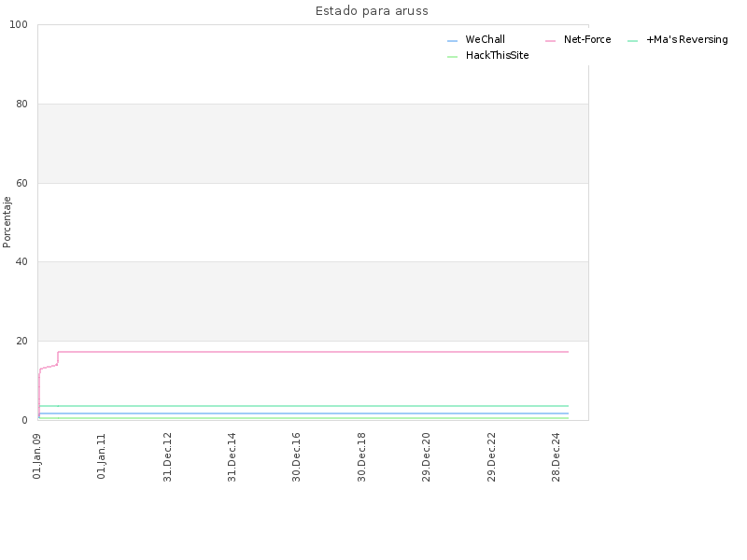Viewport: 747px width, 560px height.
Task: Click the 20 value on the y-axis
Action: pos(21,341)
